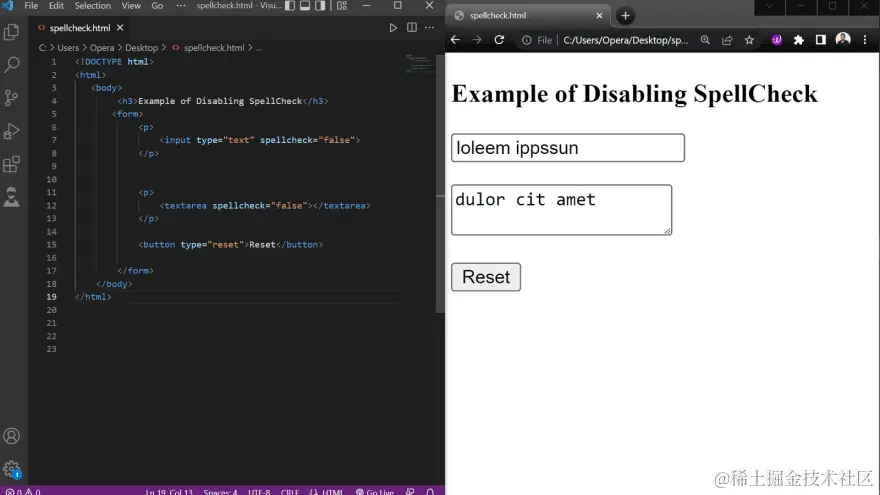Screen dimensions: 880x495
Task: Toggle the bottom panel layout icon
Action: (305, 6)
